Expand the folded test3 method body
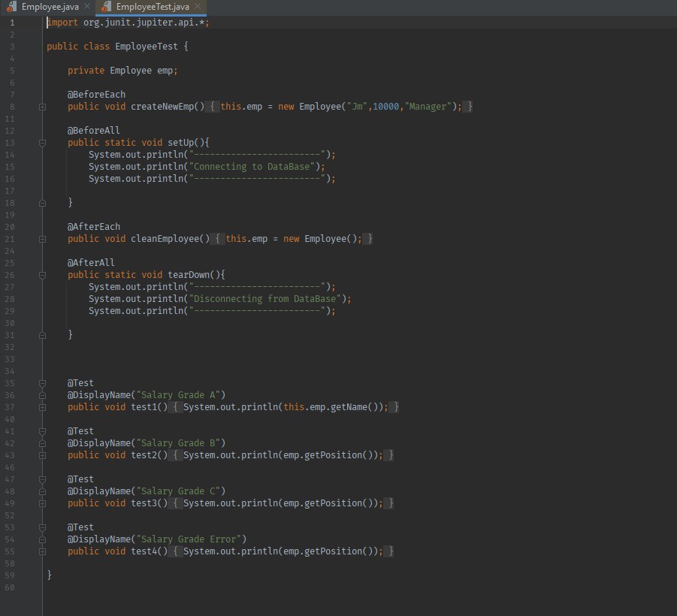677x616 pixels. (x=42, y=504)
